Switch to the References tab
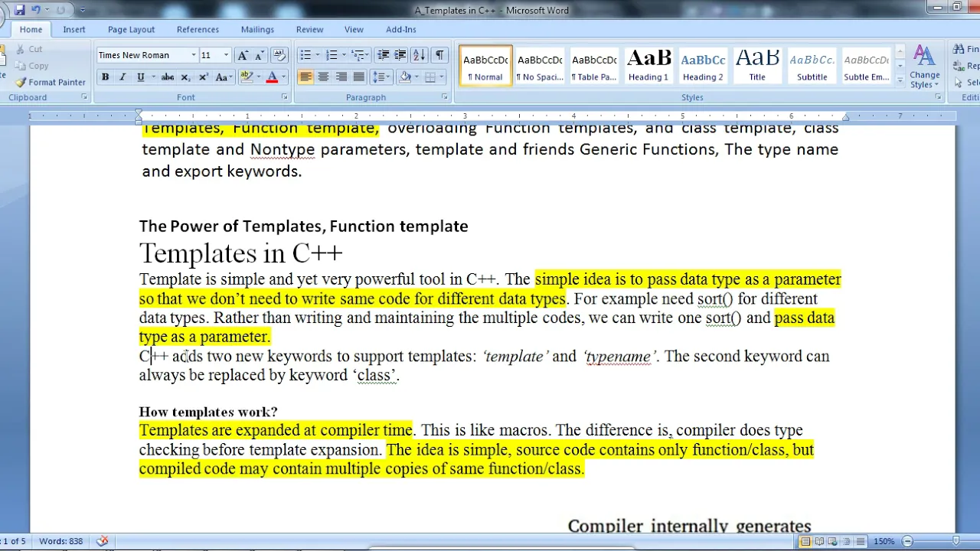 tap(198, 29)
